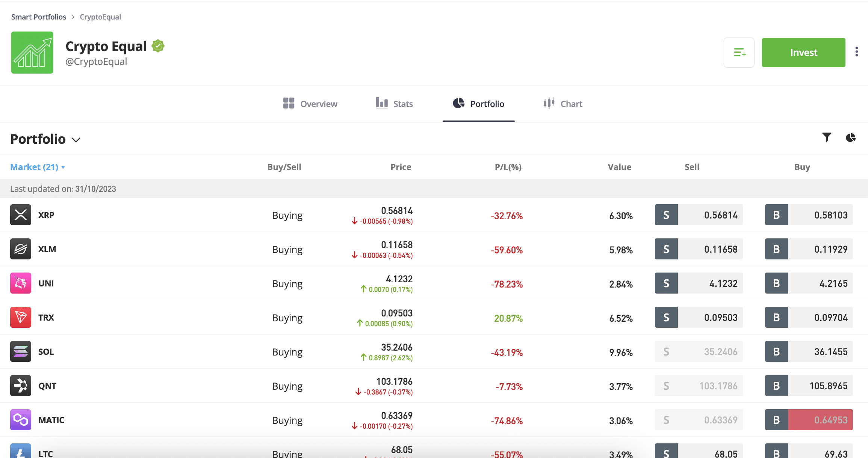Click the UNI unicorn icon
Image resolution: width=868 pixels, height=458 pixels.
point(21,283)
